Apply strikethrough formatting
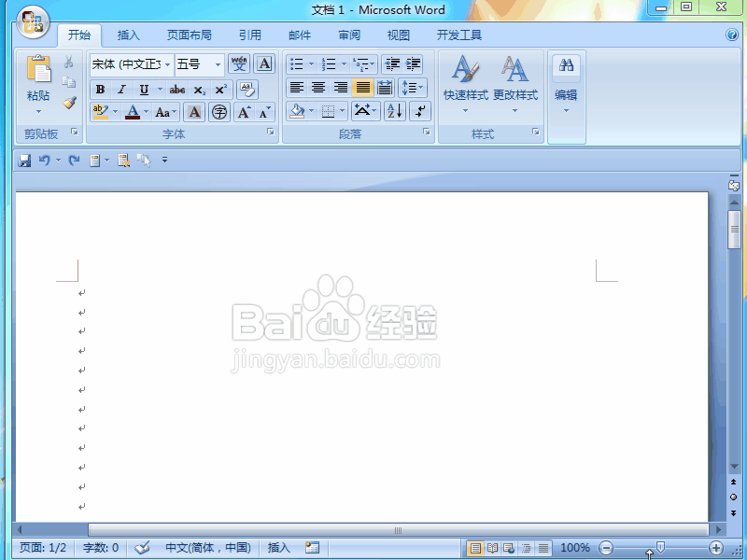Image resolution: width=747 pixels, height=560 pixels. (176, 89)
